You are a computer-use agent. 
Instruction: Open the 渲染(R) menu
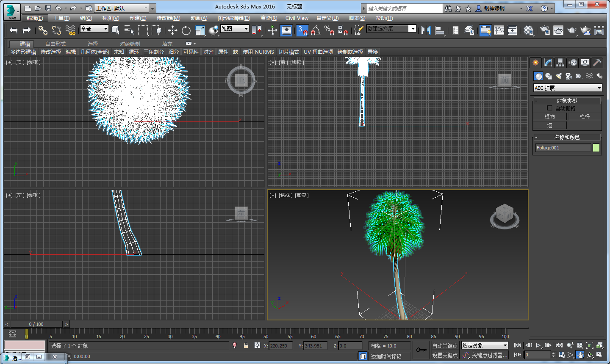pos(269,18)
